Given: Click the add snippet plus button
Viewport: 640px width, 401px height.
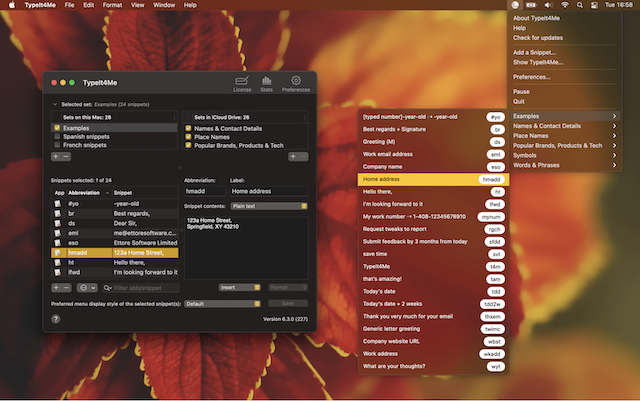Looking at the screenshot, I should (x=56, y=287).
